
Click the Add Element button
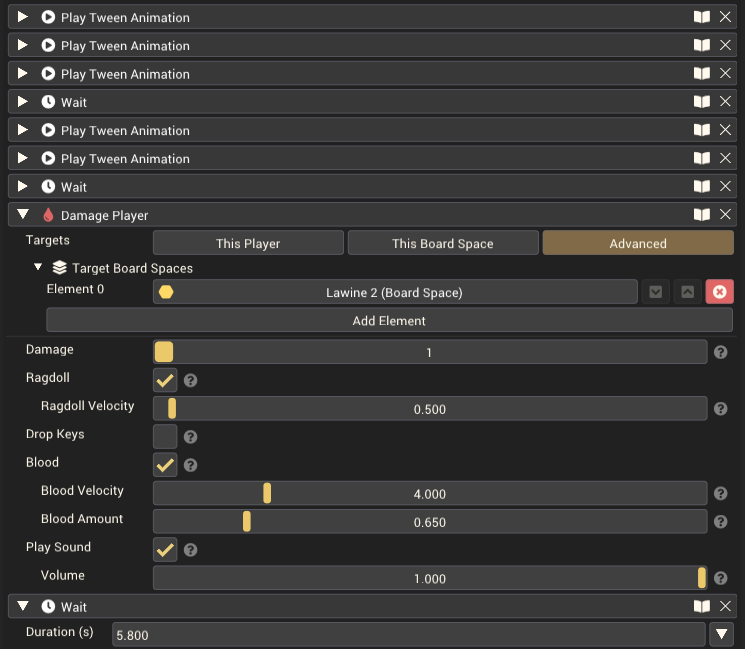[x=389, y=320]
